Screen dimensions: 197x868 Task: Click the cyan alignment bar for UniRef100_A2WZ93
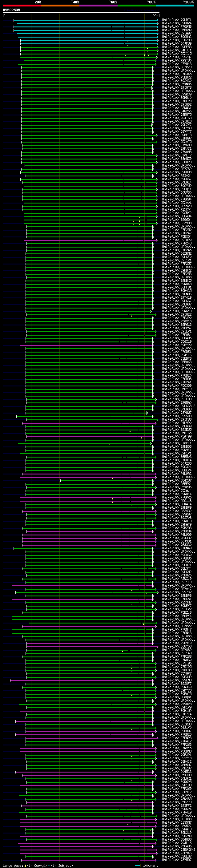click(x=89, y=40)
